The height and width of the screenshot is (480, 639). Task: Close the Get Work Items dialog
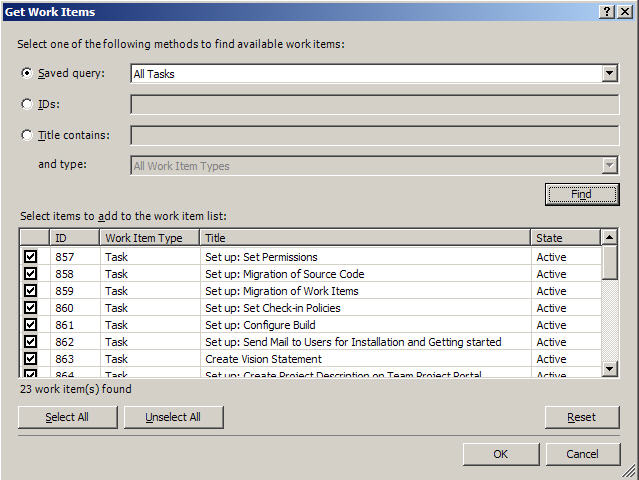625,12
